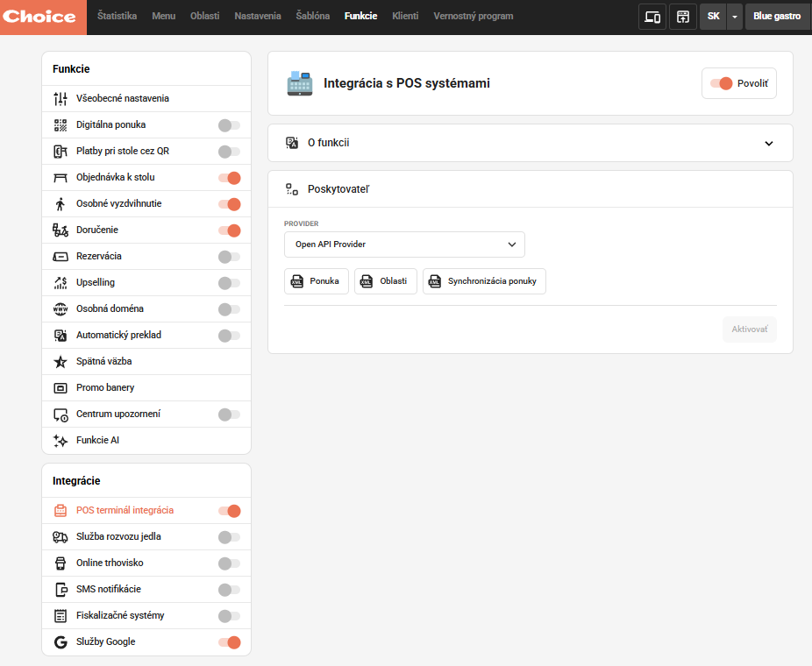Open the SK language dropdown arrow
Screen dimensions: 812x666
735,17
